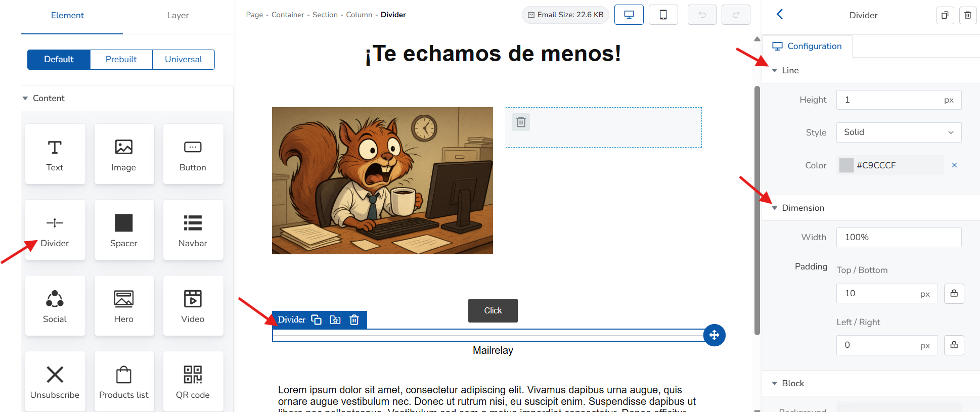Select the squirrel image on canvas
Screen dimensions: 980x412
pyautogui.click(x=382, y=180)
